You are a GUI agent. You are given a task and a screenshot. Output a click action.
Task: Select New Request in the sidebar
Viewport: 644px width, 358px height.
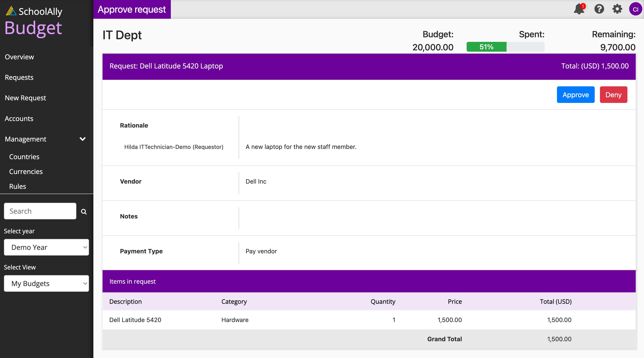coord(26,98)
